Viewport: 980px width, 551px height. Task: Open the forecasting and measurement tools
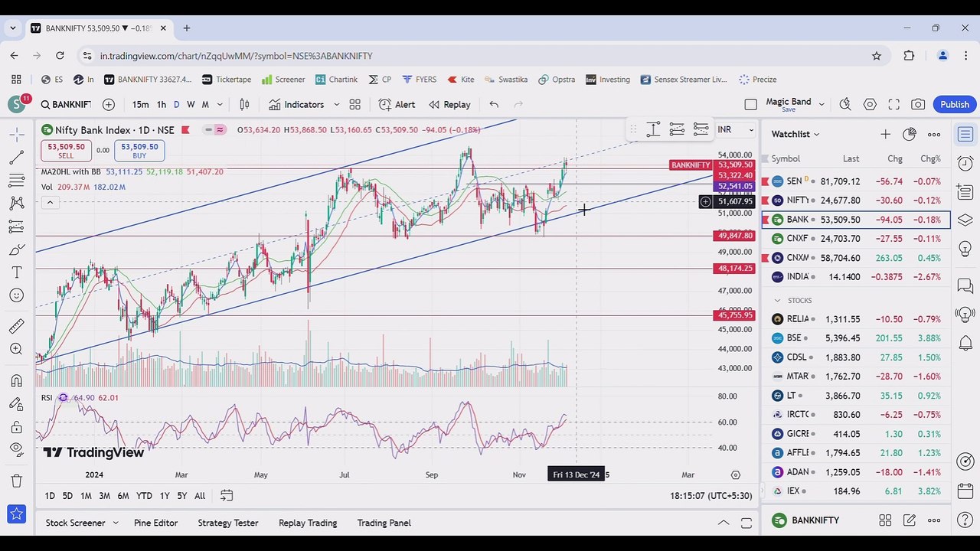pos(16,227)
